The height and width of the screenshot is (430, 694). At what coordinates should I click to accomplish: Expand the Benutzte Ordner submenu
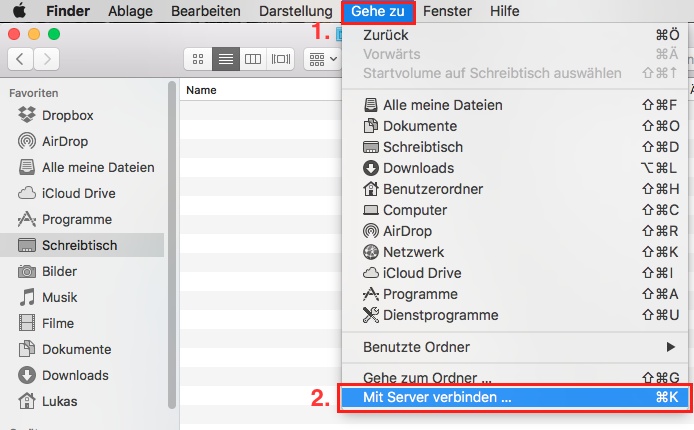coord(516,347)
